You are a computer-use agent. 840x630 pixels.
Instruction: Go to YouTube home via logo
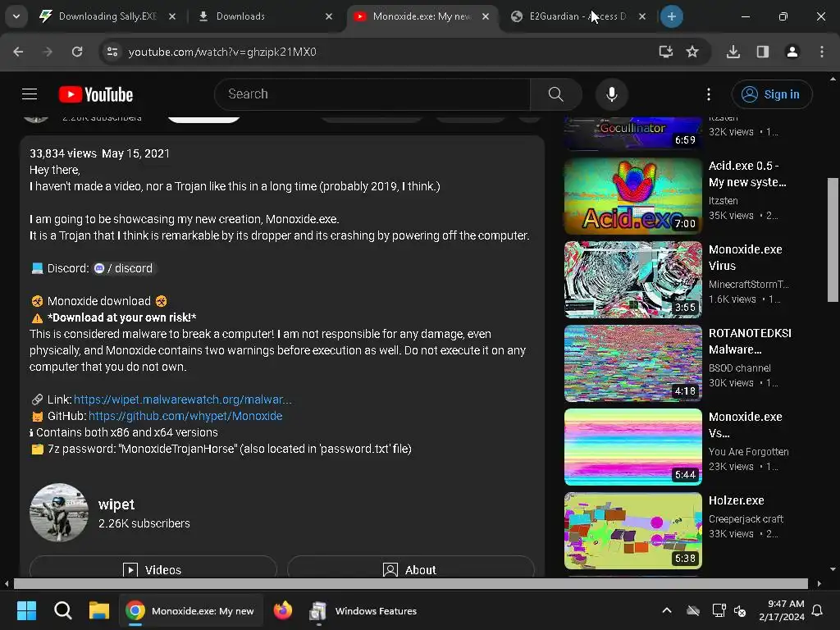click(96, 94)
